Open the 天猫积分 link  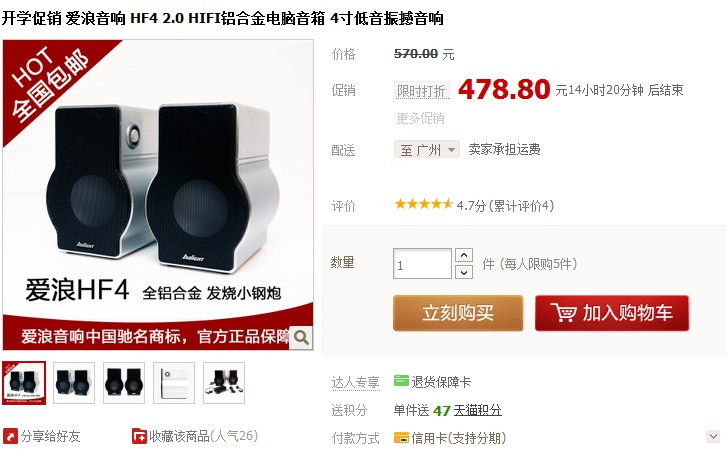click(478, 410)
